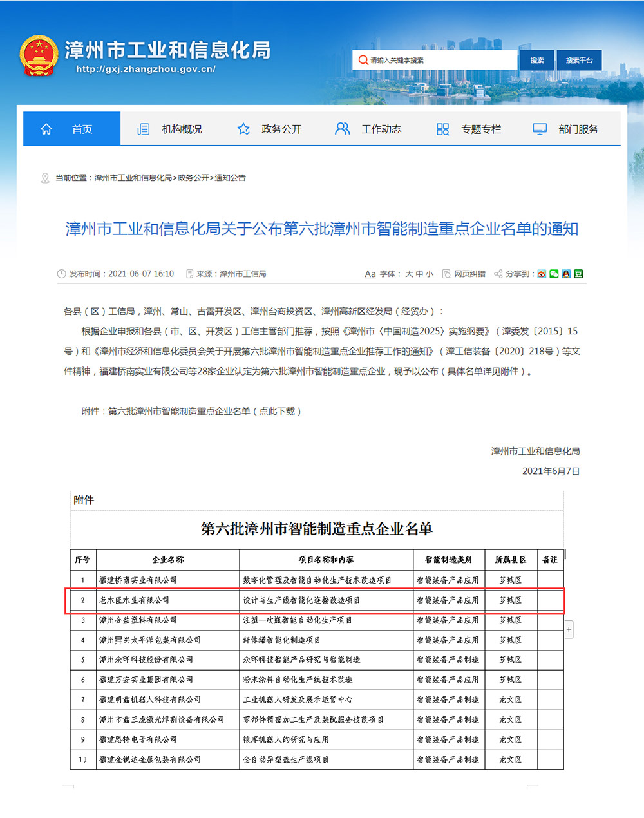Select the 机构概况 book icon
This screenshot has height=818, width=644.
143,128
